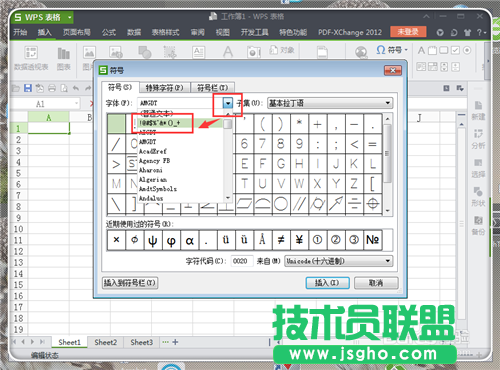Click the 图表 chart icon
Viewport: 500px width, 370px height.
[x=63, y=53]
